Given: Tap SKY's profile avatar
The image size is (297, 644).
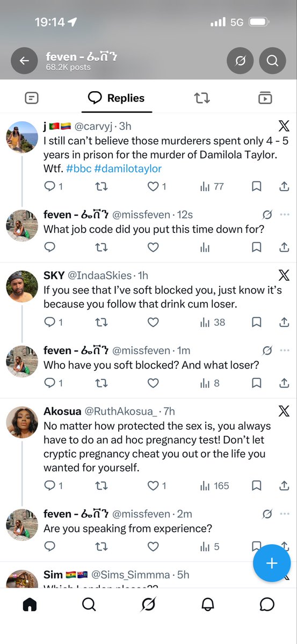Looking at the screenshot, I should [22, 287].
